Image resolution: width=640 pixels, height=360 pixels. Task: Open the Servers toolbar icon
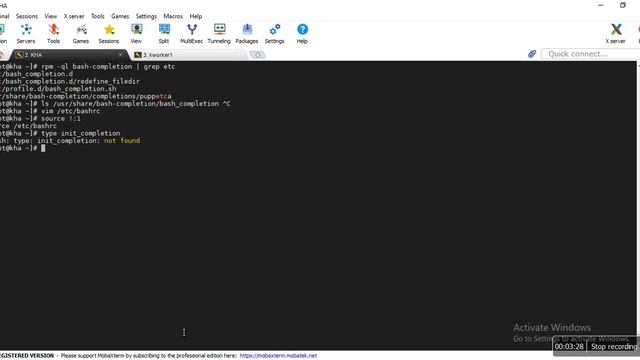point(26,33)
